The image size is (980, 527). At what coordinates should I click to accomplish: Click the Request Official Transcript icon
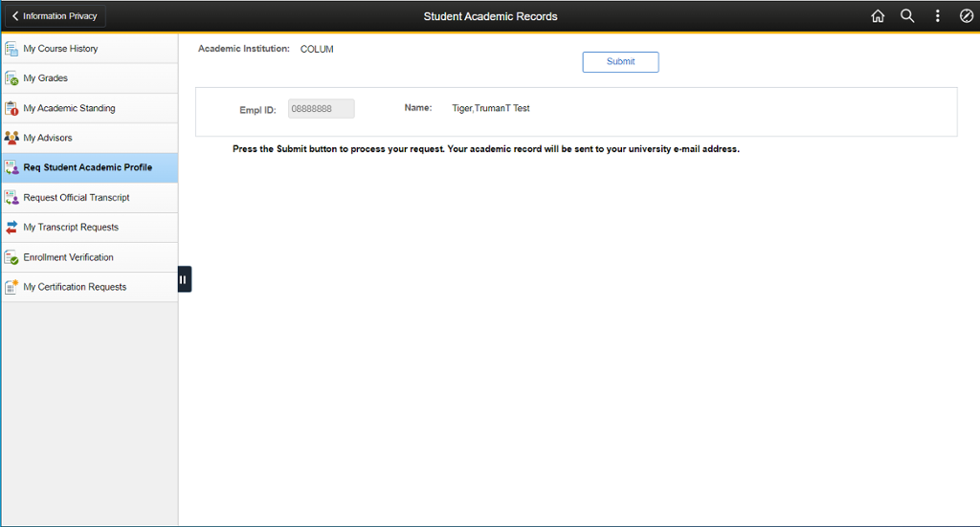pyautogui.click(x=11, y=198)
